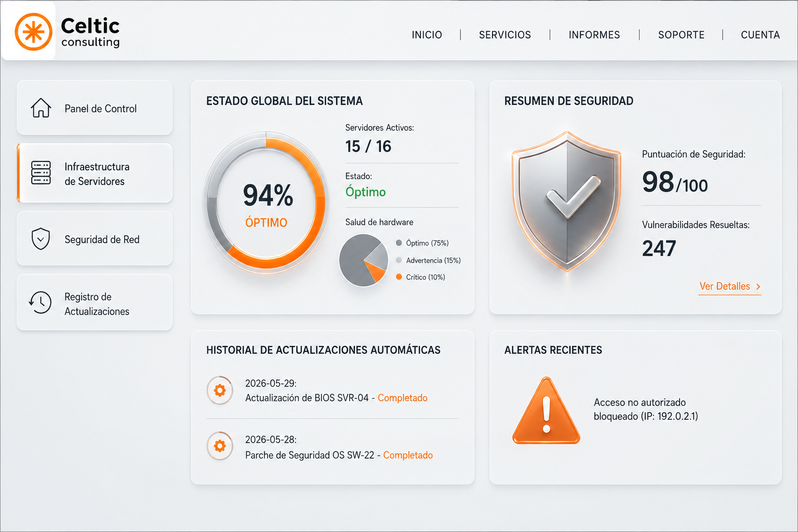Click the gray Óptimo (75%) legend dot
The image size is (798, 532).
coord(399,243)
